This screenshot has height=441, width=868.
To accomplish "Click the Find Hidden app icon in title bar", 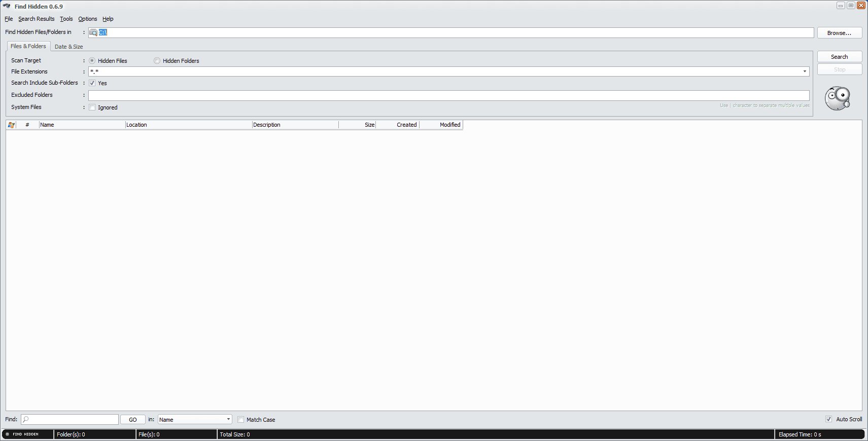I will (x=7, y=6).
